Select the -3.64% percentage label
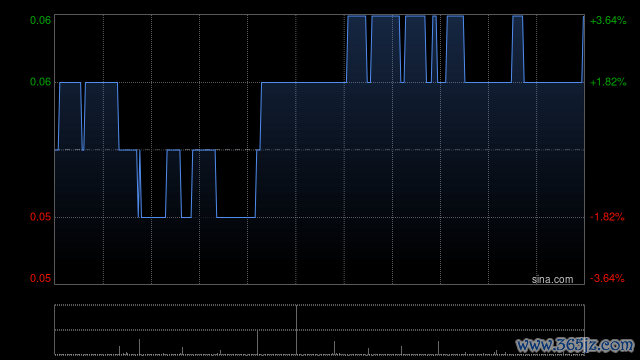Image resolution: width=640 pixels, height=360 pixels. (607, 278)
